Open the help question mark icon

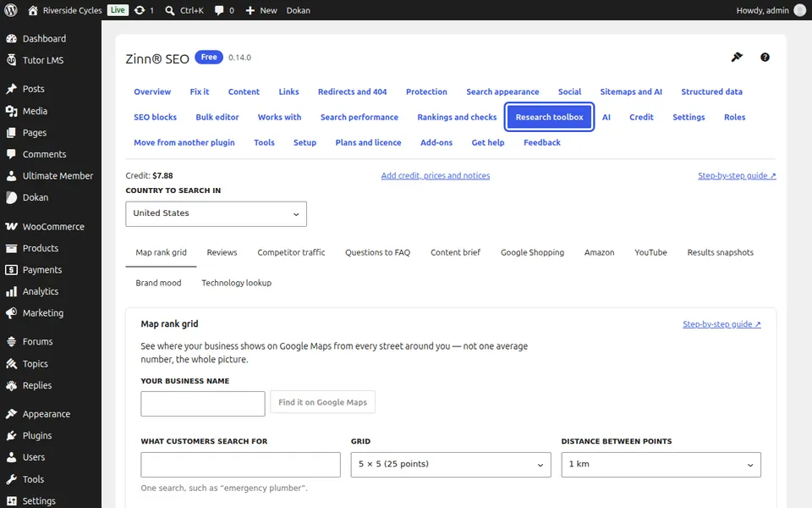pyautogui.click(x=765, y=58)
